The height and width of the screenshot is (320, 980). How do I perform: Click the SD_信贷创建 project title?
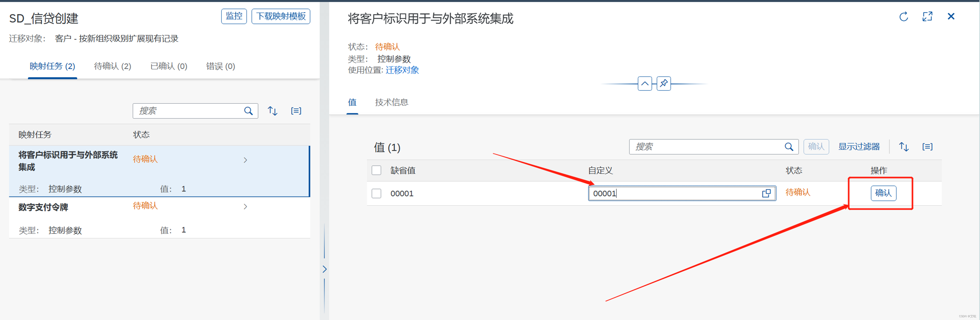pyautogui.click(x=44, y=18)
